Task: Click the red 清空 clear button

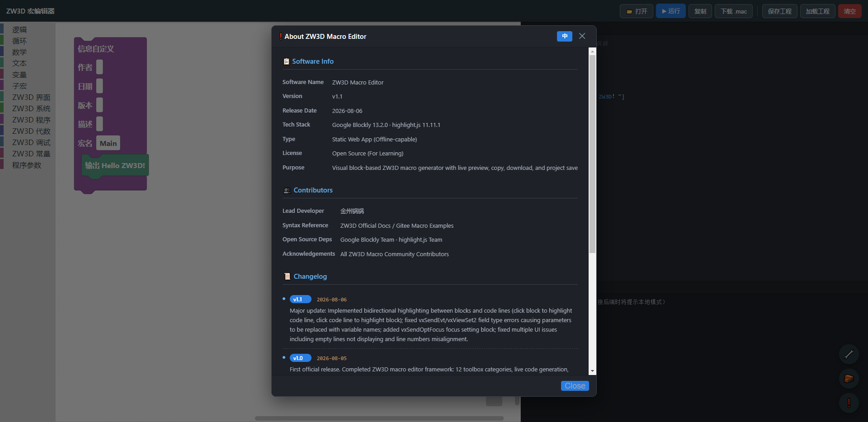Action: click(850, 11)
